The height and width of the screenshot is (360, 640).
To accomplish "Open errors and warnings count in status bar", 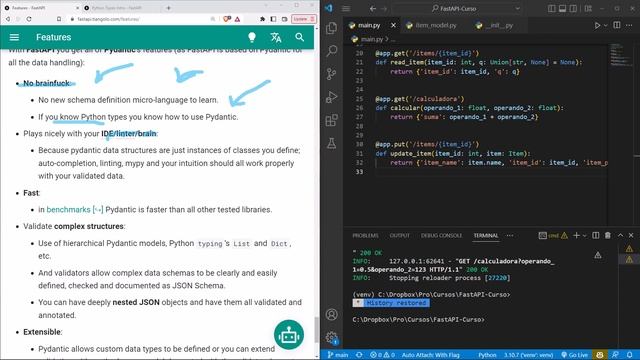I will 382,355.
